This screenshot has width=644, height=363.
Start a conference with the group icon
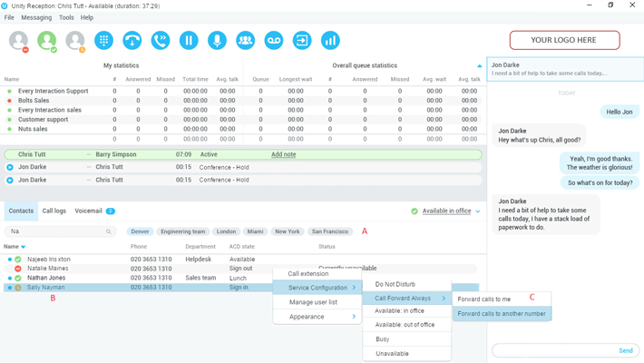[x=245, y=40]
